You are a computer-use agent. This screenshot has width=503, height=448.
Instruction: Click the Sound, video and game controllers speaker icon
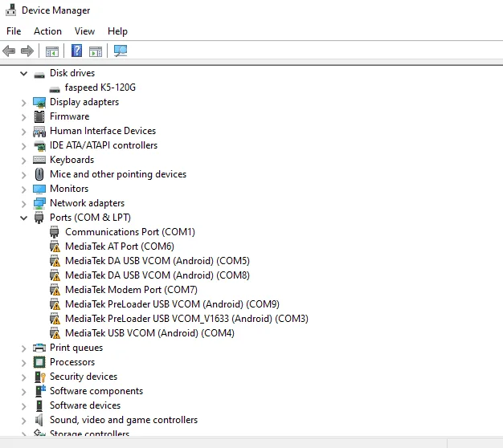(x=39, y=420)
